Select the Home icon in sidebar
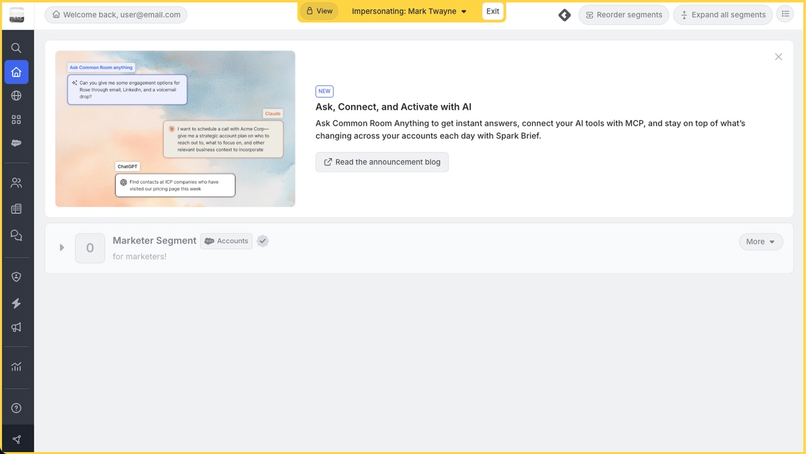Image resolution: width=806 pixels, height=454 pixels. pyautogui.click(x=16, y=72)
